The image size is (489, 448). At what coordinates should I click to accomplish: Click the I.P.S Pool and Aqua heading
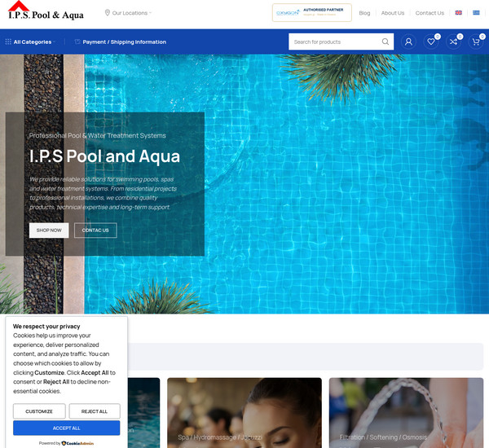104,156
